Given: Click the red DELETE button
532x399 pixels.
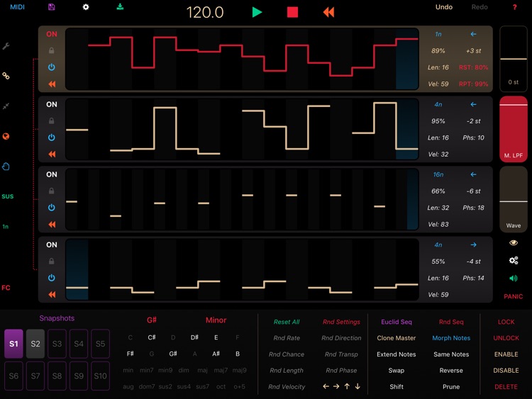Looking at the screenshot, I should (506, 386).
